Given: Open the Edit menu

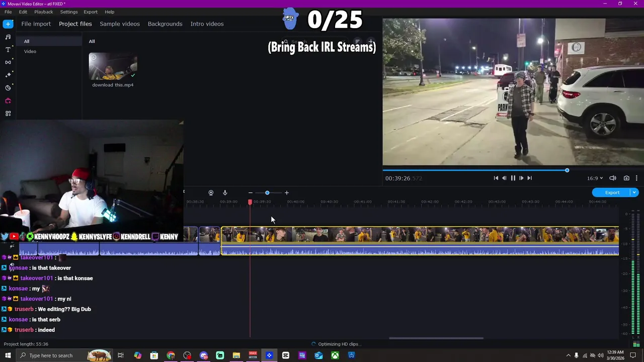Looking at the screenshot, I should (23, 12).
